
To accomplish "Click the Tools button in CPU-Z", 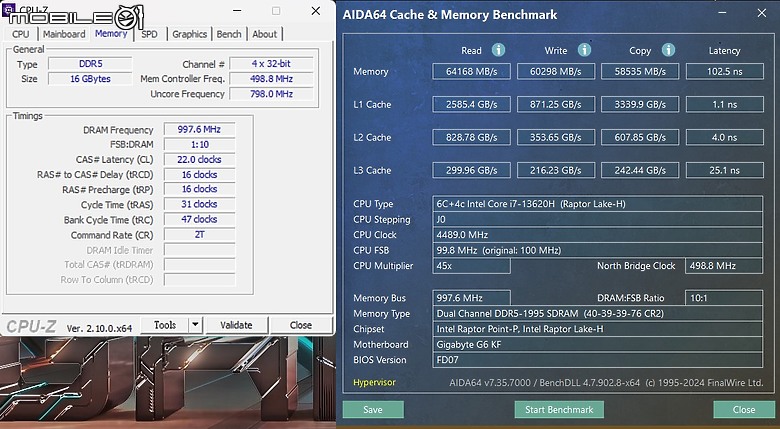I will (x=165, y=325).
